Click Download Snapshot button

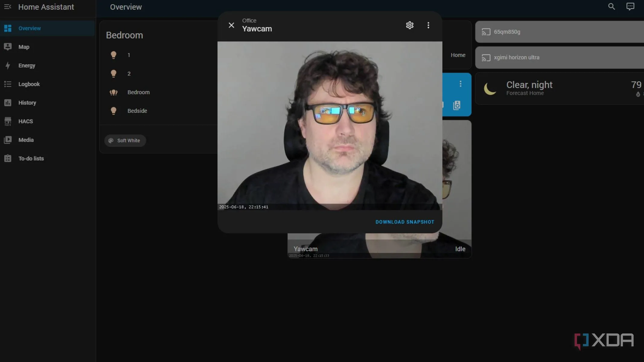(405, 222)
